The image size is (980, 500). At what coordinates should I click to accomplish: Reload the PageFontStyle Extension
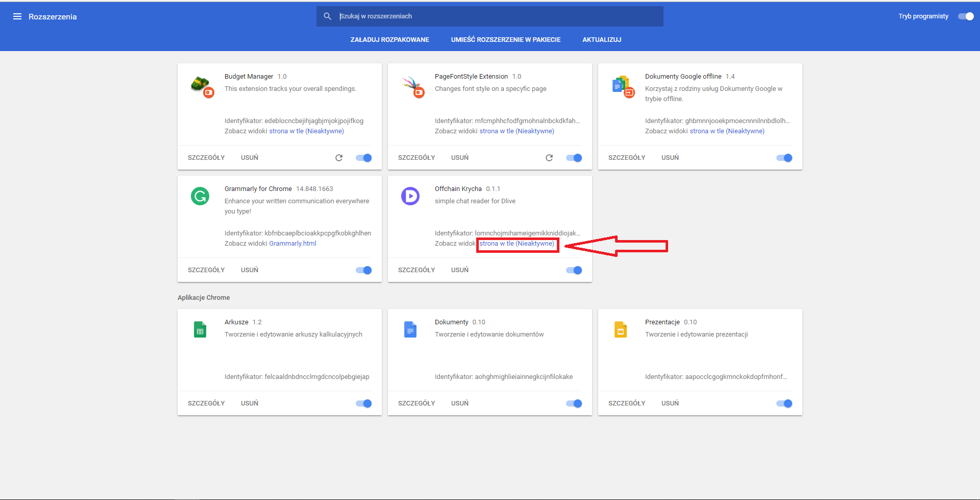pyautogui.click(x=549, y=158)
